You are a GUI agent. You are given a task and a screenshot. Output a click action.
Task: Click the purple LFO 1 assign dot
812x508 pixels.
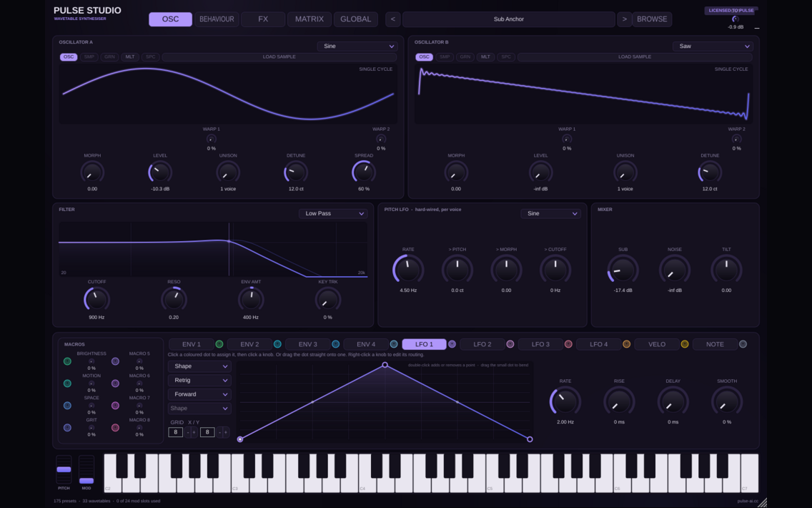452,344
